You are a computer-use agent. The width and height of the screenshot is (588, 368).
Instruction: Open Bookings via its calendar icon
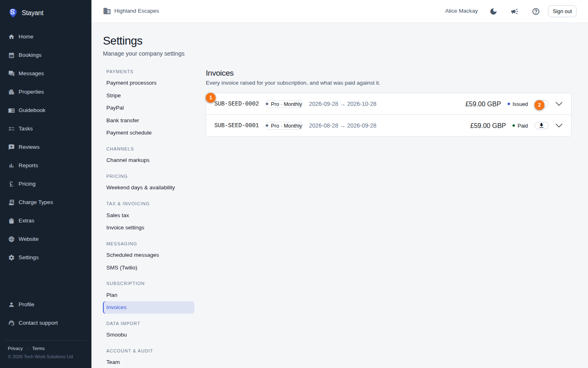click(11, 55)
